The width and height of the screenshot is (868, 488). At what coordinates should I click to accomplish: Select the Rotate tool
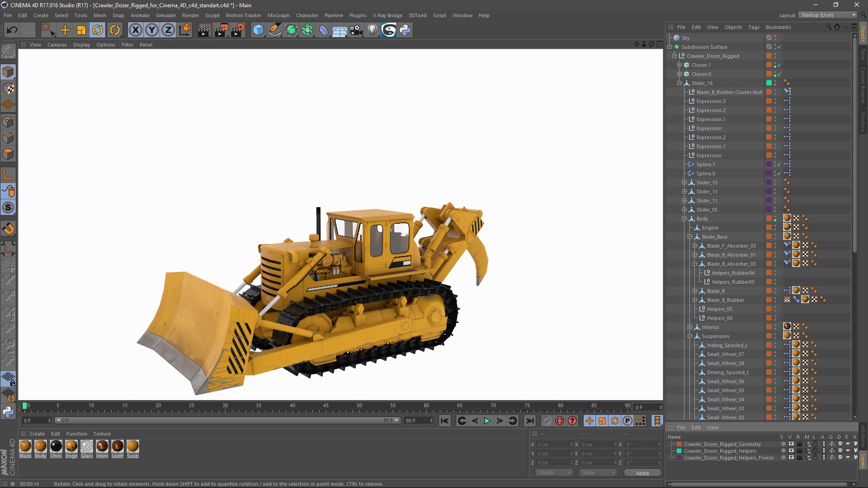[x=98, y=30]
